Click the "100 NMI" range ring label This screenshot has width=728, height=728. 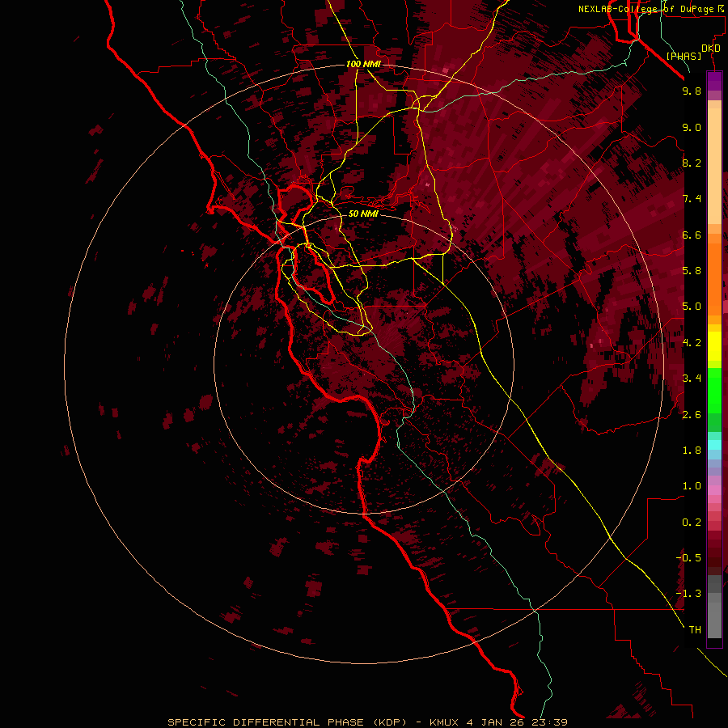pos(363,64)
